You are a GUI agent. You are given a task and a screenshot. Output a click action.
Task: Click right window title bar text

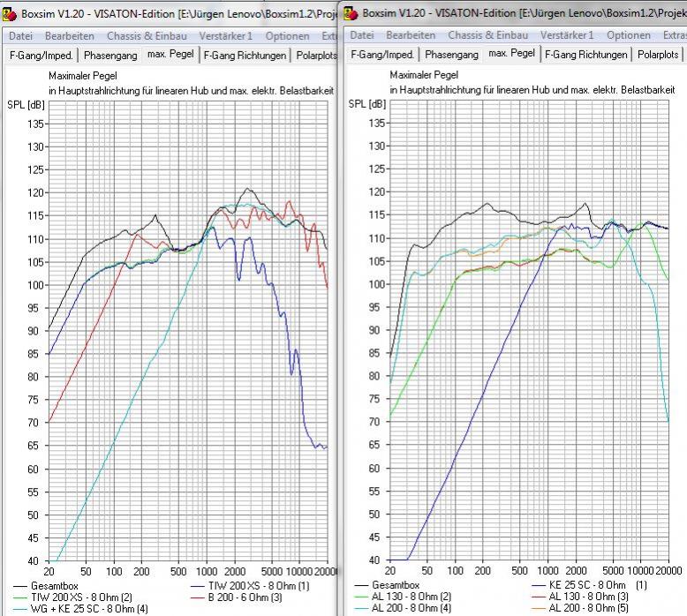[525, 13]
